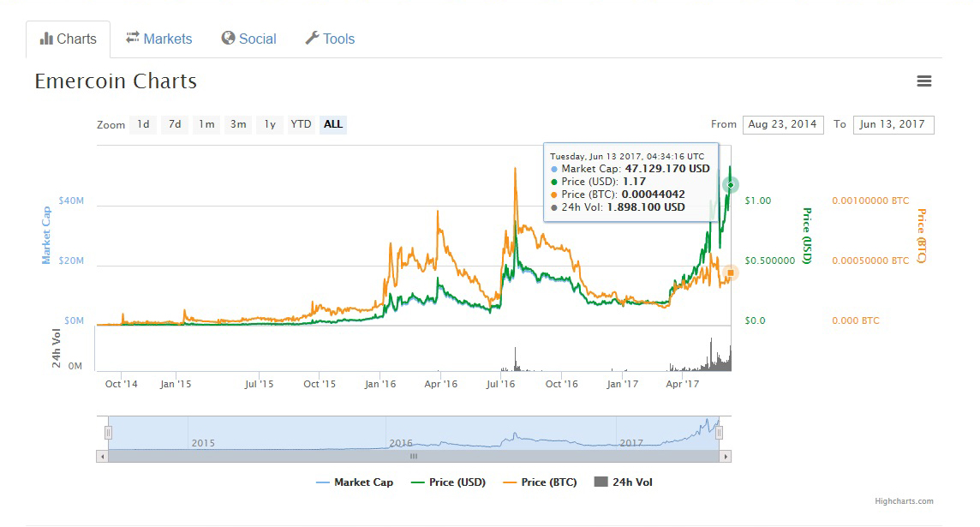Open the Highcharts.com credit link
This screenshot has width=980, height=527.
904,501
